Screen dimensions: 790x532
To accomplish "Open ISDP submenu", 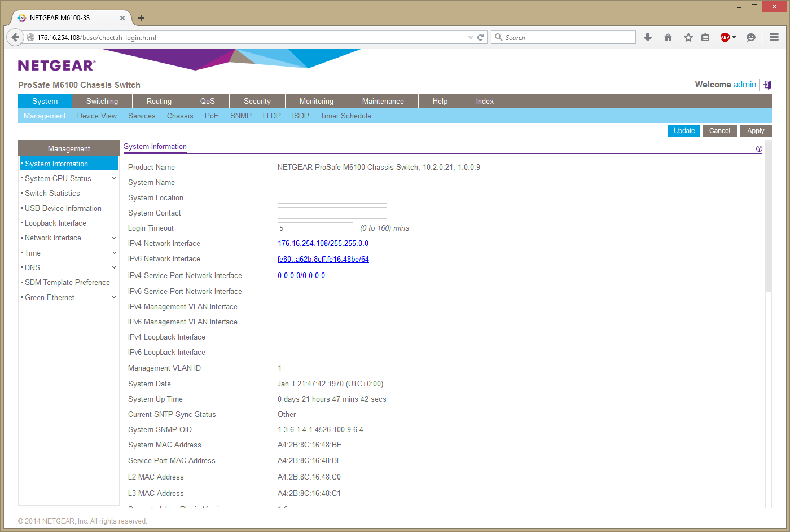I will pos(301,116).
